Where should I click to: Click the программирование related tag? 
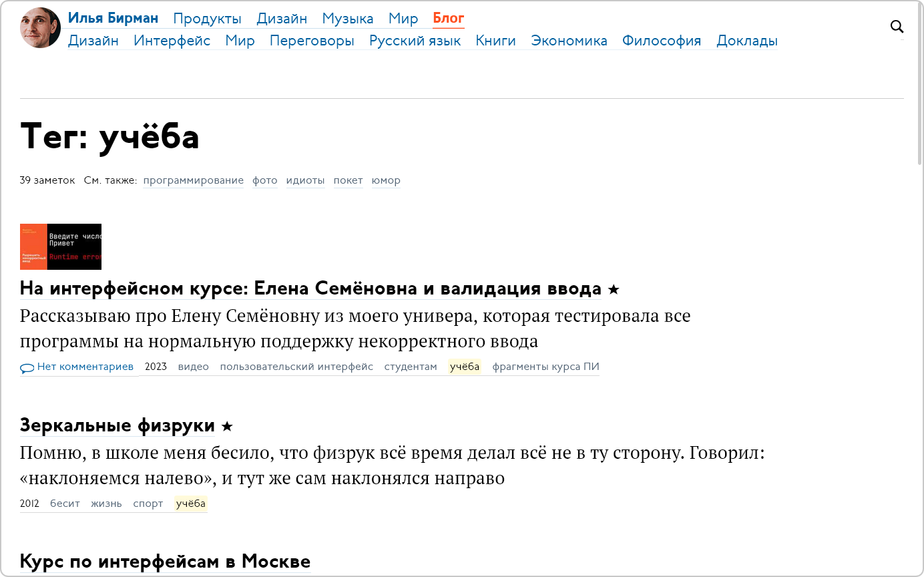pyautogui.click(x=193, y=180)
